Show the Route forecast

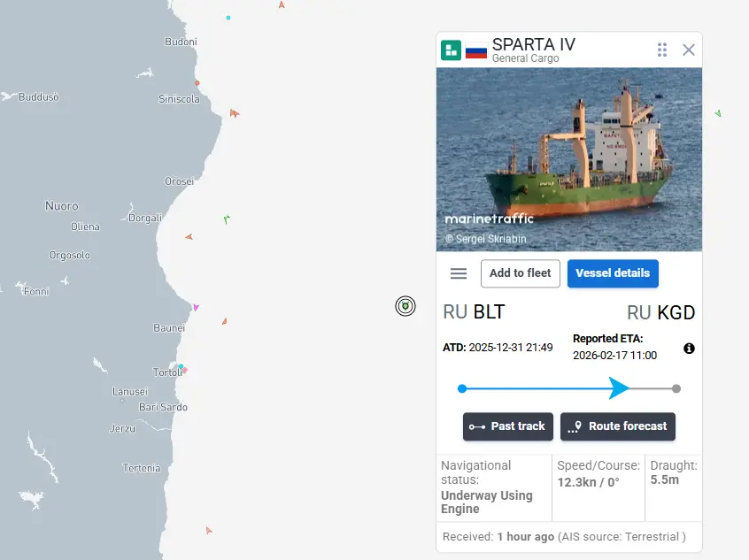click(x=618, y=426)
